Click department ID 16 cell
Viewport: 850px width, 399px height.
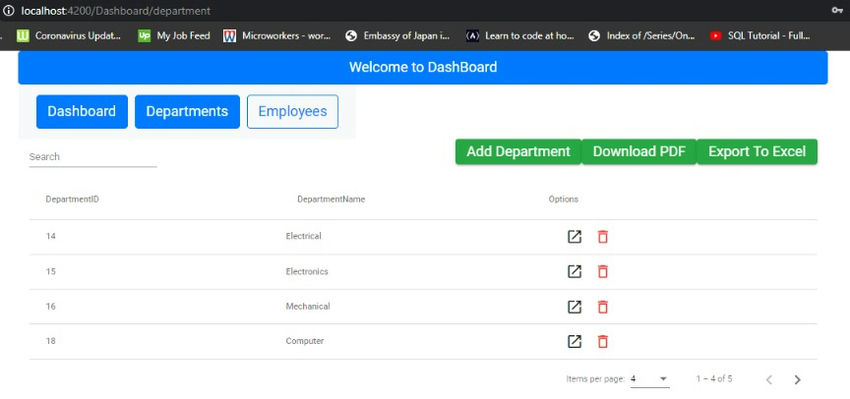51,306
